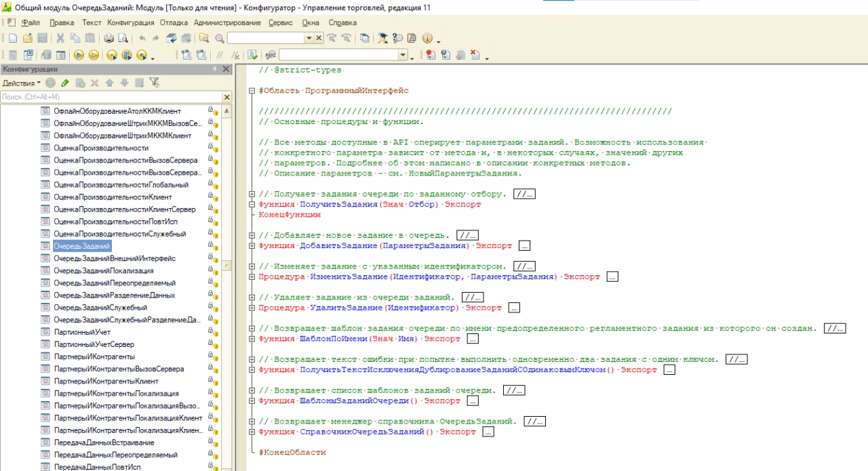This screenshot has height=471, width=868.
Task: Click the yellow Start Debugging play button
Action: (79, 56)
